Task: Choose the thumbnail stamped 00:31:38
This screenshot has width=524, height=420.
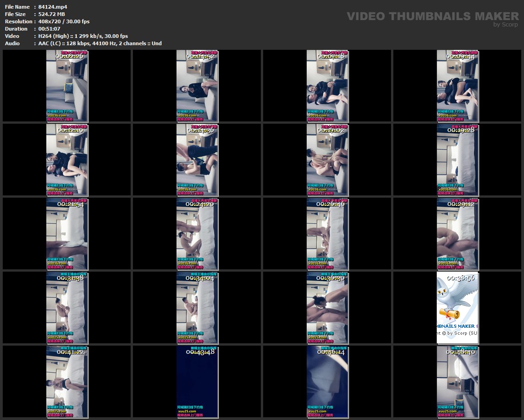Action: 67,308
